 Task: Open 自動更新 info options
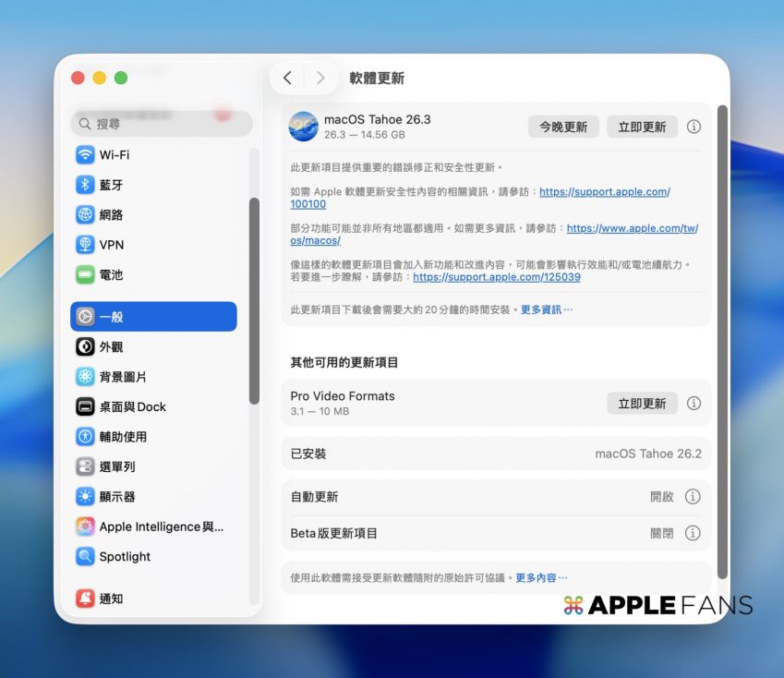pyautogui.click(x=693, y=497)
